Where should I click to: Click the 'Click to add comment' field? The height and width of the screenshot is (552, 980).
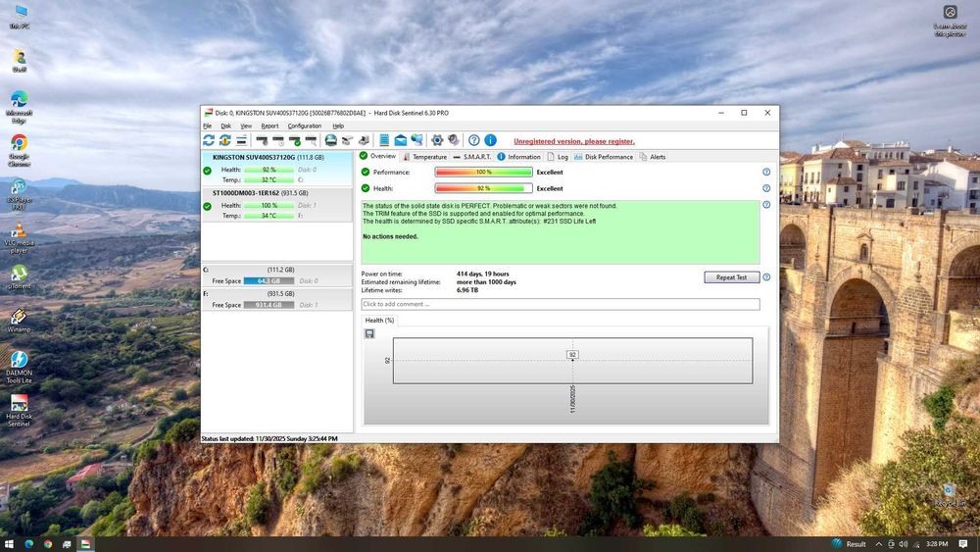tap(560, 305)
